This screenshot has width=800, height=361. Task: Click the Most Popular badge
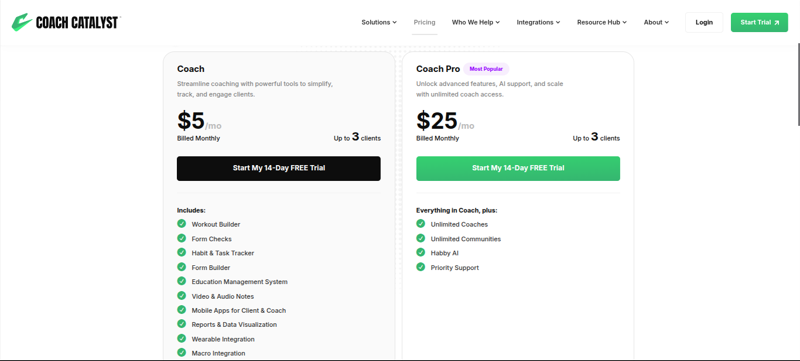(x=486, y=69)
